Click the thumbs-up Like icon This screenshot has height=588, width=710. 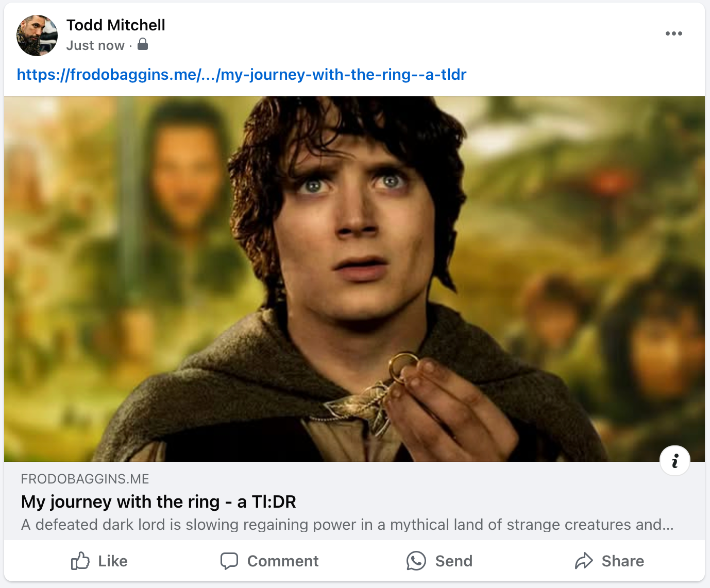pyautogui.click(x=80, y=561)
